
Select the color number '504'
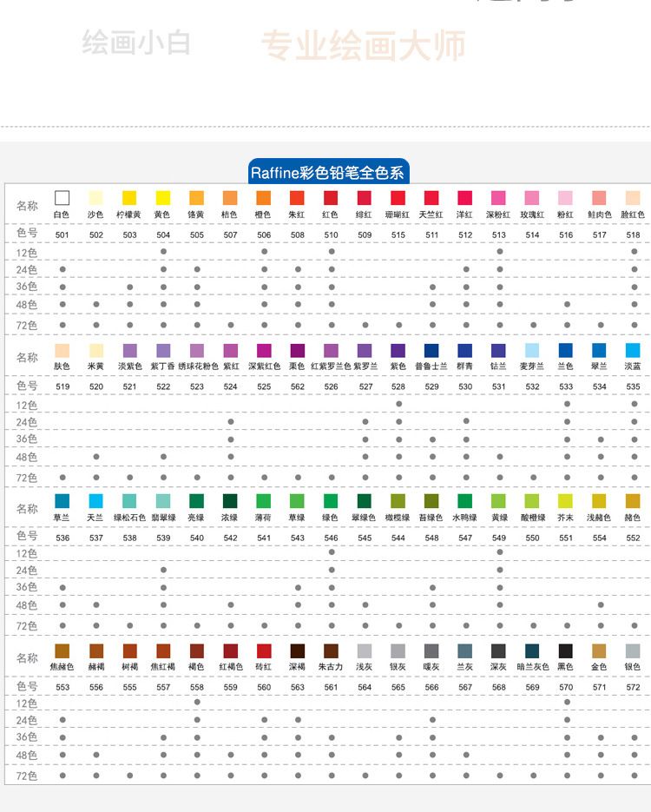tap(163, 234)
